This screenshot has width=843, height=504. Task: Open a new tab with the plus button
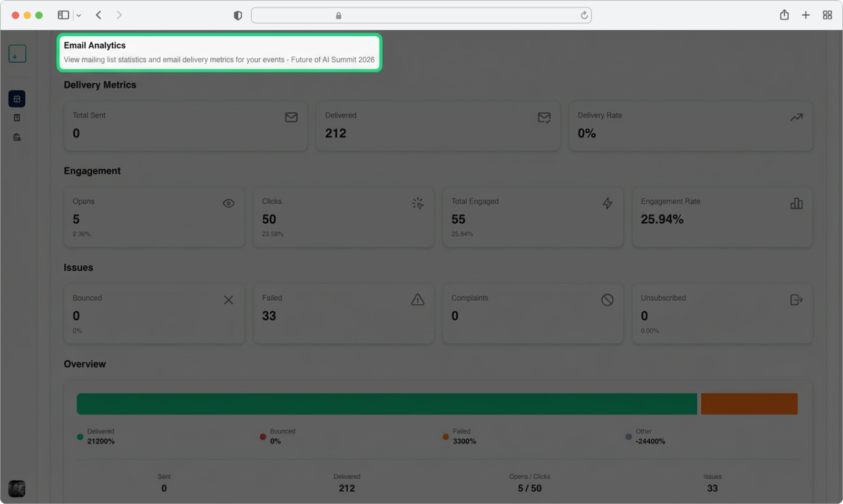click(x=806, y=15)
